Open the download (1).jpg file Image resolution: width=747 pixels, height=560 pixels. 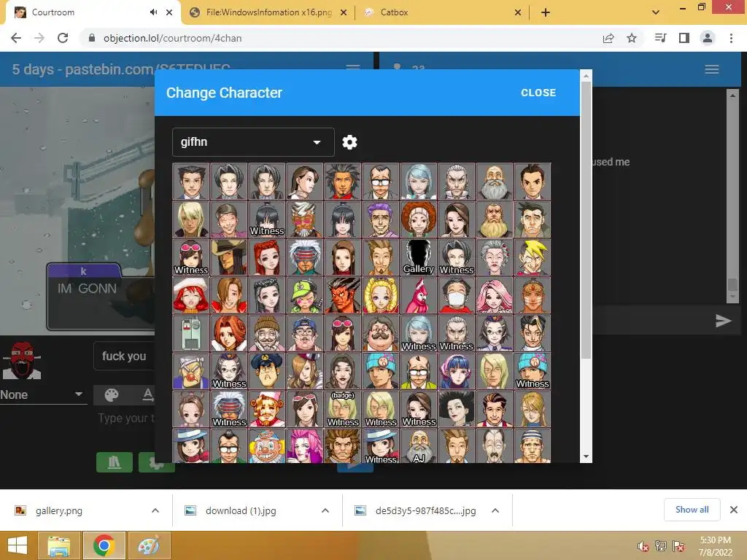tap(241, 511)
